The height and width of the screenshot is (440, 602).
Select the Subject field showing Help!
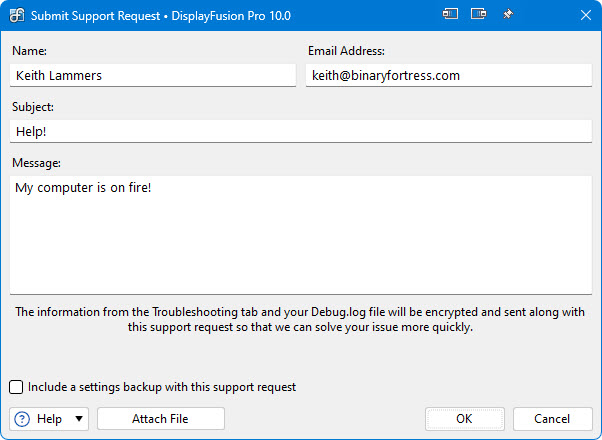(300, 131)
